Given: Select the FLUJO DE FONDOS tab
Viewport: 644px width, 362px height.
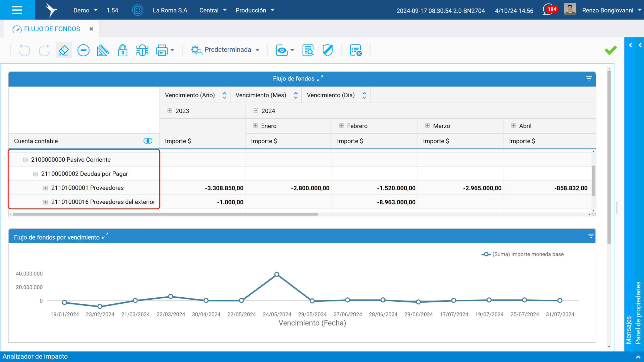Looking at the screenshot, I should pyautogui.click(x=52, y=29).
